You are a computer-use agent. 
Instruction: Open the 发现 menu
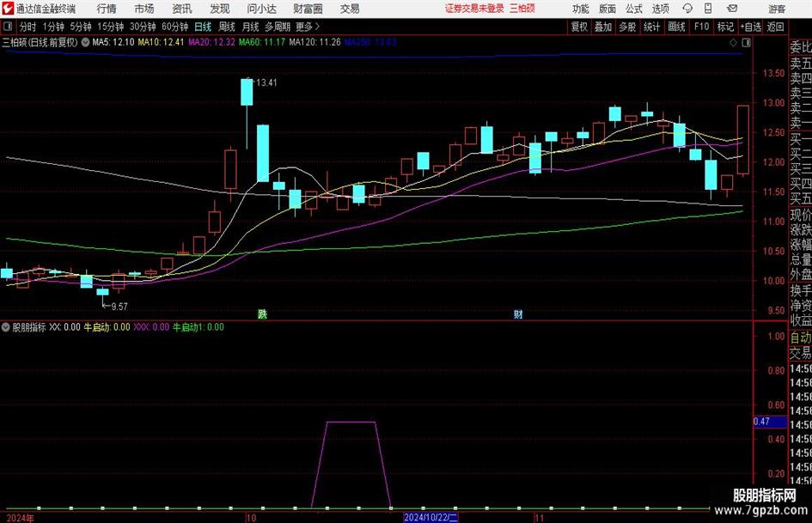click(220, 9)
